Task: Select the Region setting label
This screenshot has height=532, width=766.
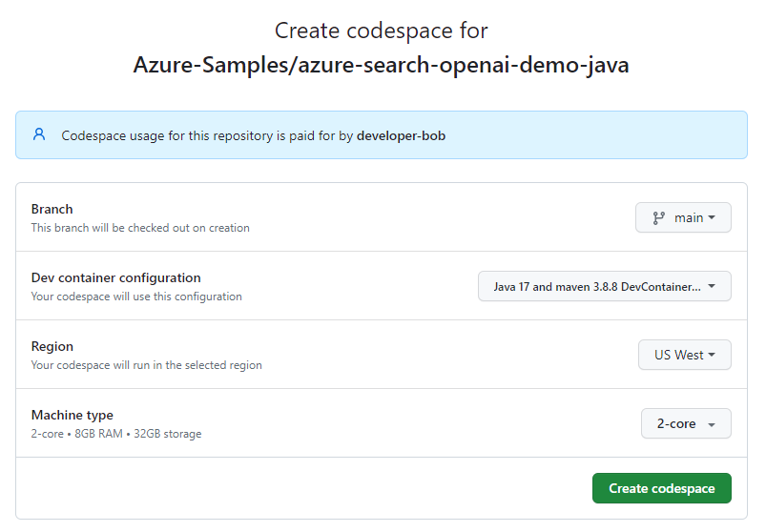Action: [x=52, y=346]
